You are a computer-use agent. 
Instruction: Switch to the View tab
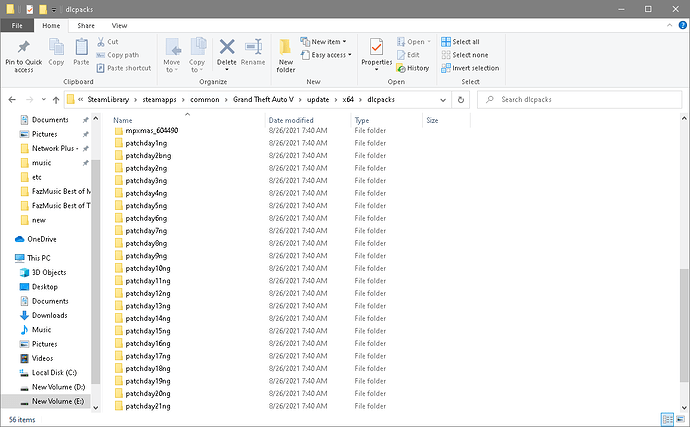click(119, 26)
